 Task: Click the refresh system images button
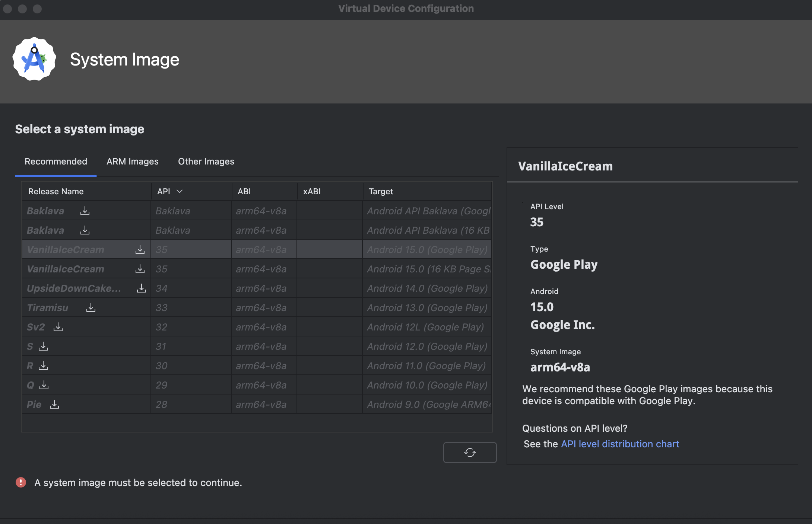pos(470,453)
